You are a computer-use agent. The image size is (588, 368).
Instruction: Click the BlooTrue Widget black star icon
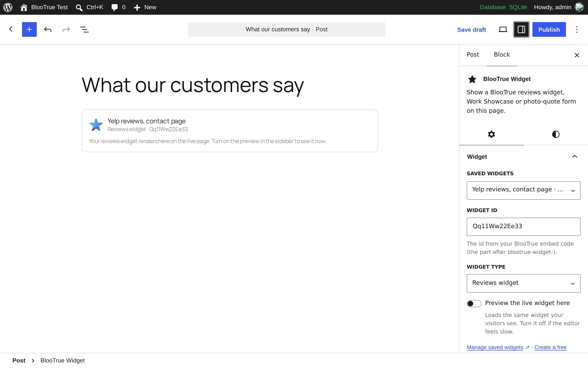[x=472, y=79]
